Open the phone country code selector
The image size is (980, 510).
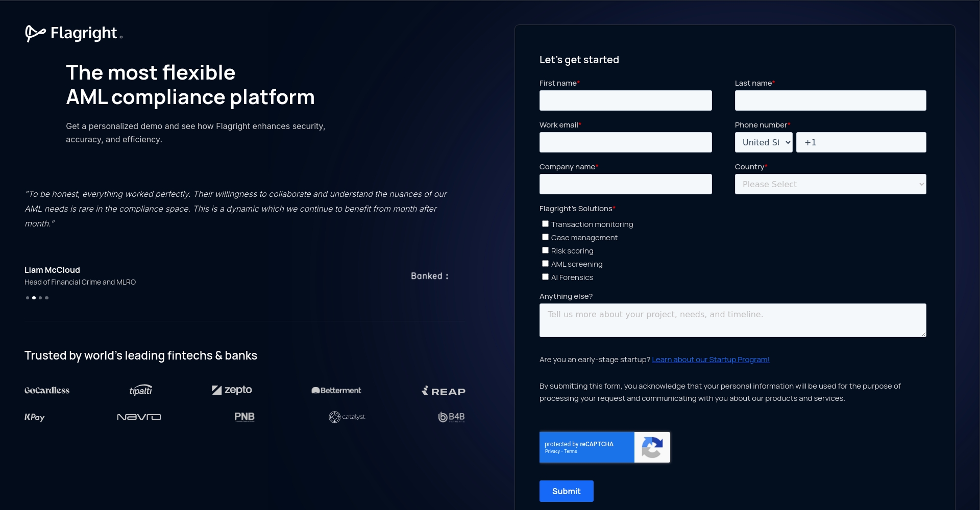coord(764,142)
